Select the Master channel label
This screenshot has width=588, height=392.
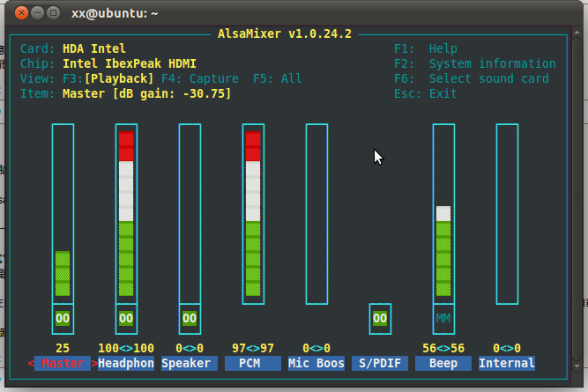point(63,363)
